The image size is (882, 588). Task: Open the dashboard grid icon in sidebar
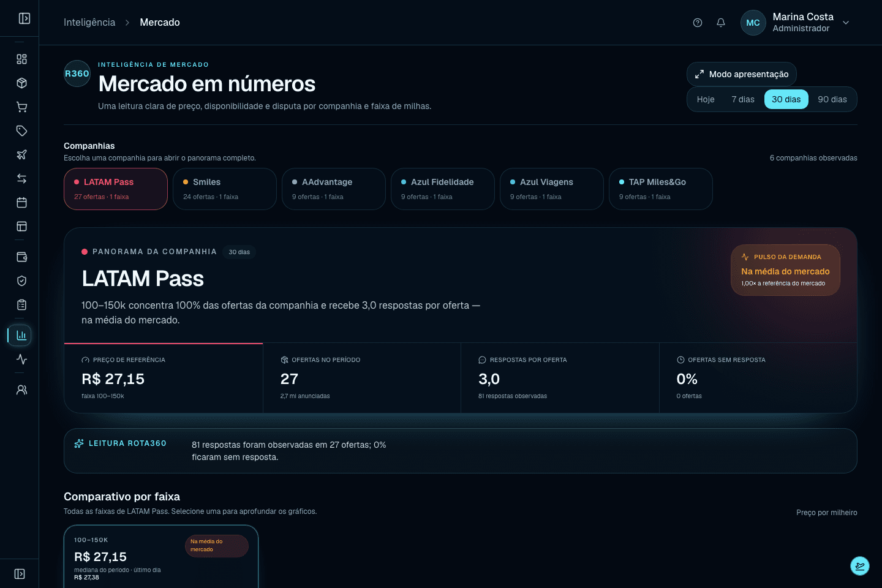21,59
